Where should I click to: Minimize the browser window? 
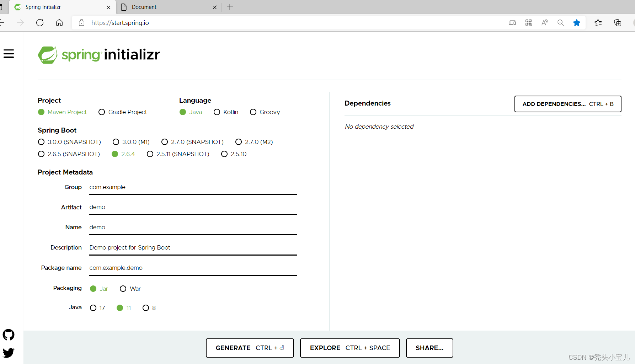point(620,7)
